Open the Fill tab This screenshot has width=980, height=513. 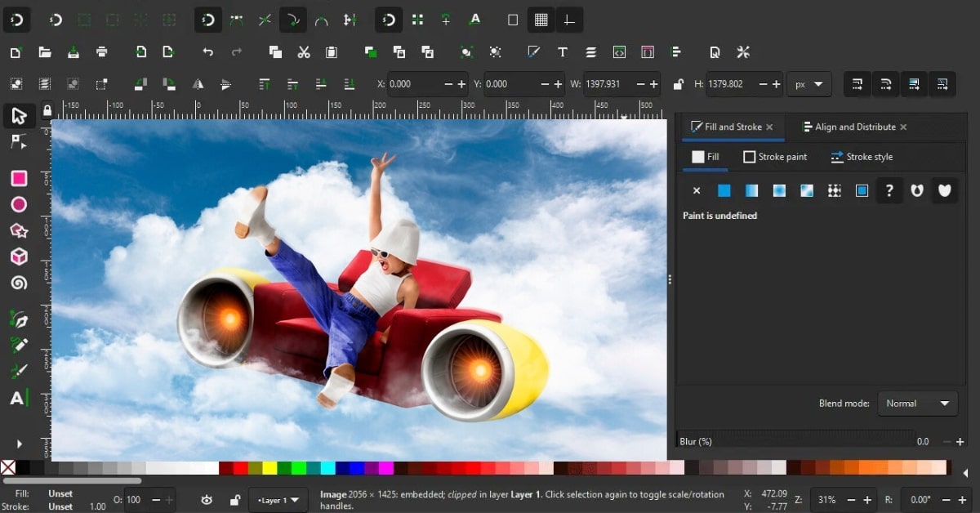(x=706, y=157)
